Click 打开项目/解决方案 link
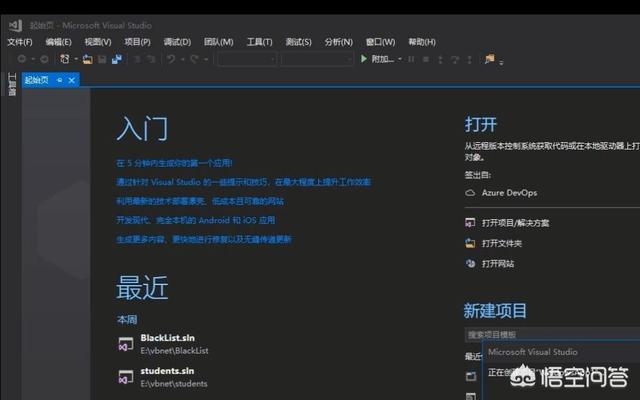 [516, 223]
